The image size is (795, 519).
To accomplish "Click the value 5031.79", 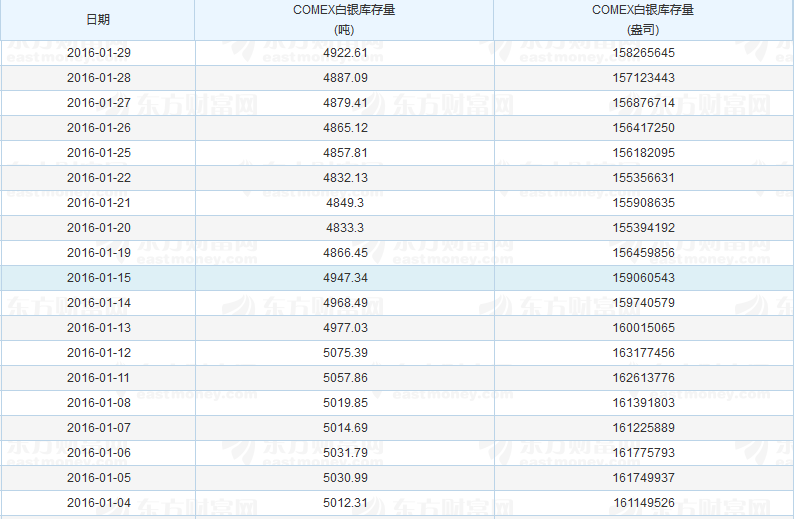I will [x=345, y=453].
